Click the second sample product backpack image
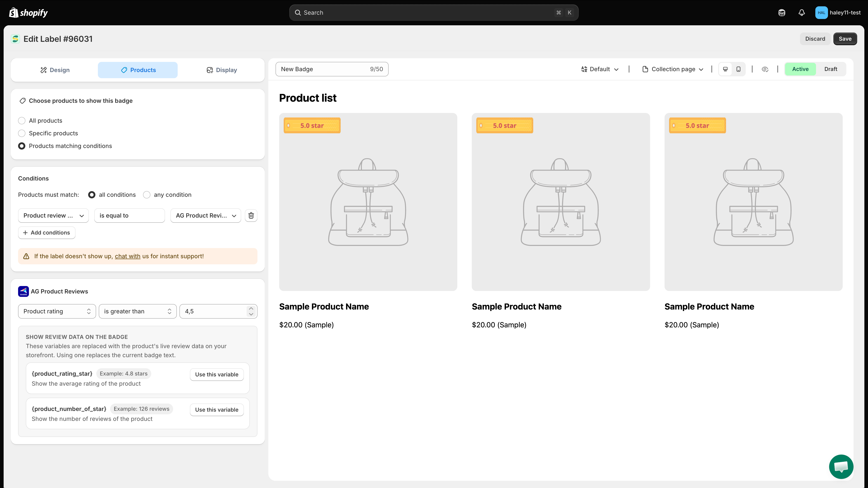 [x=561, y=202]
